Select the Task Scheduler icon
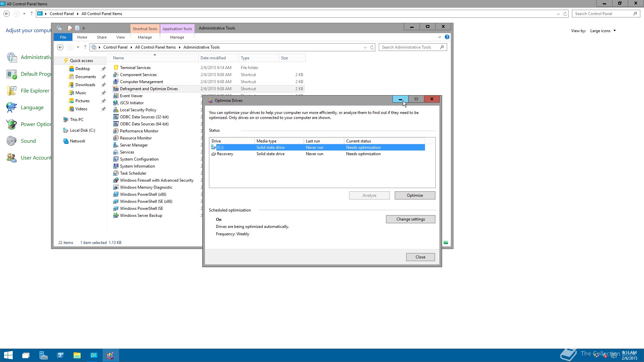The height and width of the screenshot is (362, 644). coord(116,173)
